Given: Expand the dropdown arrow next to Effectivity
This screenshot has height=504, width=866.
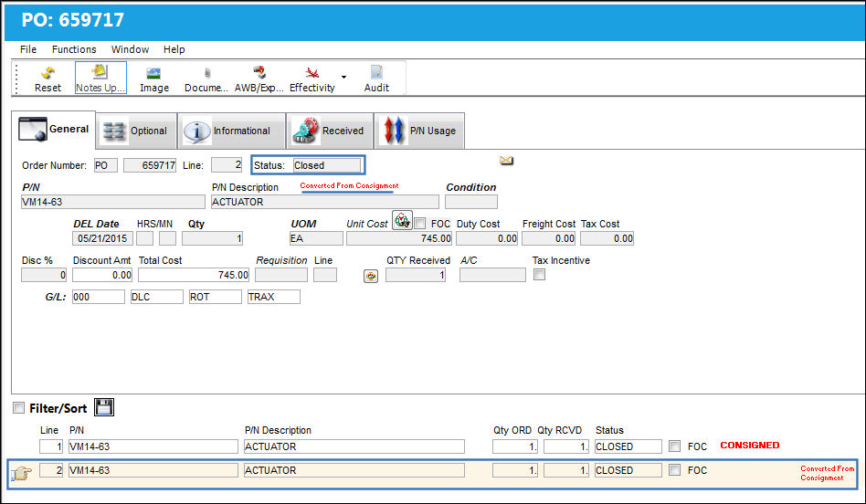Looking at the screenshot, I should 344,77.
